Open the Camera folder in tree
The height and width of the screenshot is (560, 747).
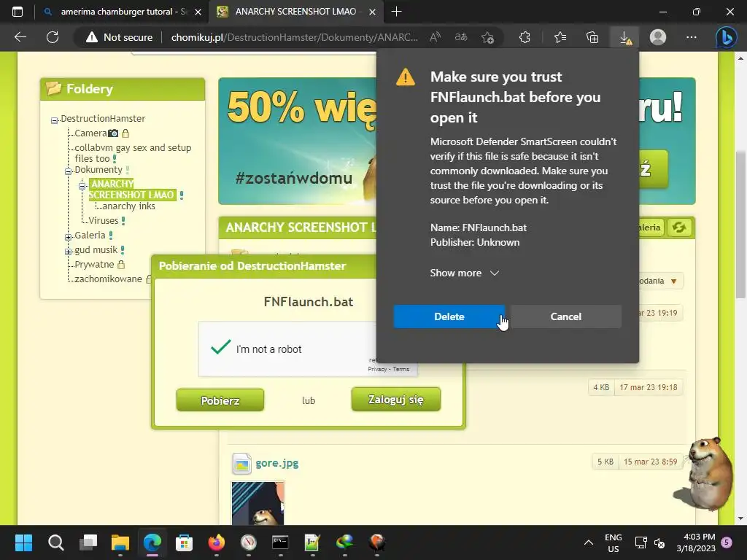tap(90, 133)
